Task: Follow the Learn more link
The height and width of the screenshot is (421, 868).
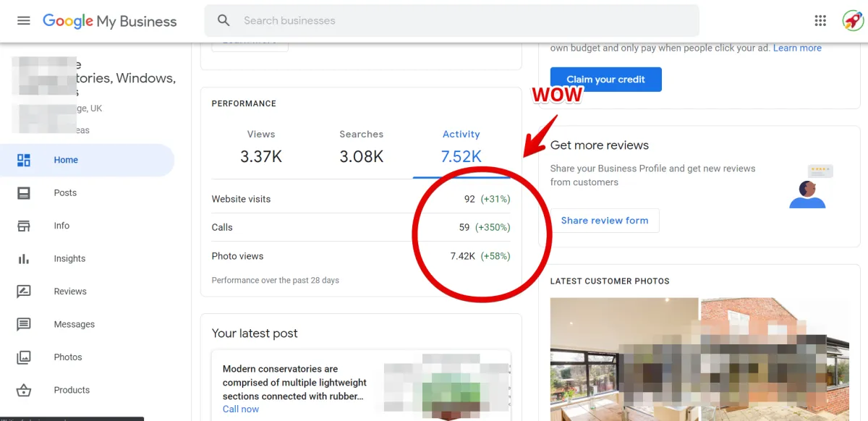Action: (x=797, y=48)
